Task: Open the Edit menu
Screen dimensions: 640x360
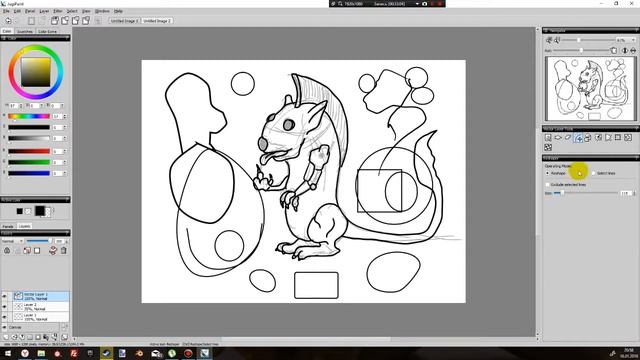Action: [x=17, y=11]
